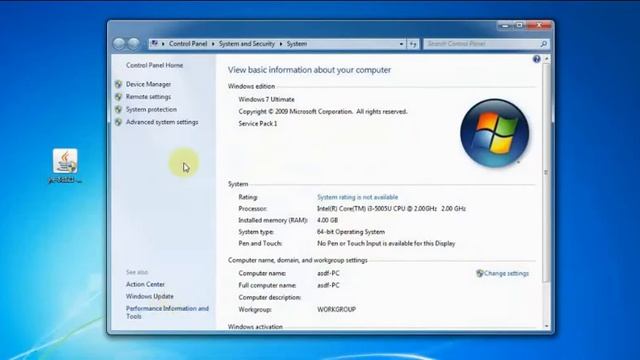Click Change settings link
The image size is (640, 360).
pos(506,273)
